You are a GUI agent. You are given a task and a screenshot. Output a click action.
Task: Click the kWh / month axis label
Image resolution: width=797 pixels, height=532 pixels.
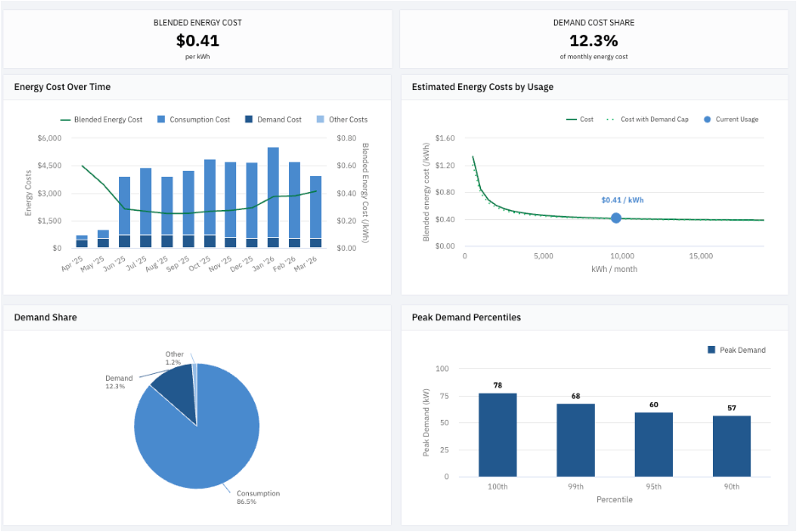click(x=614, y=269)
